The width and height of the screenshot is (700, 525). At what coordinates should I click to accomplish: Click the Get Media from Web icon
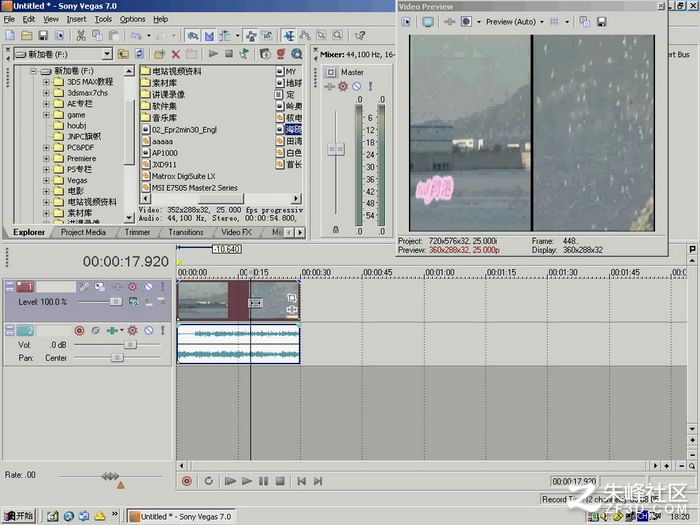pyautogui.click(x=296, y=54)
